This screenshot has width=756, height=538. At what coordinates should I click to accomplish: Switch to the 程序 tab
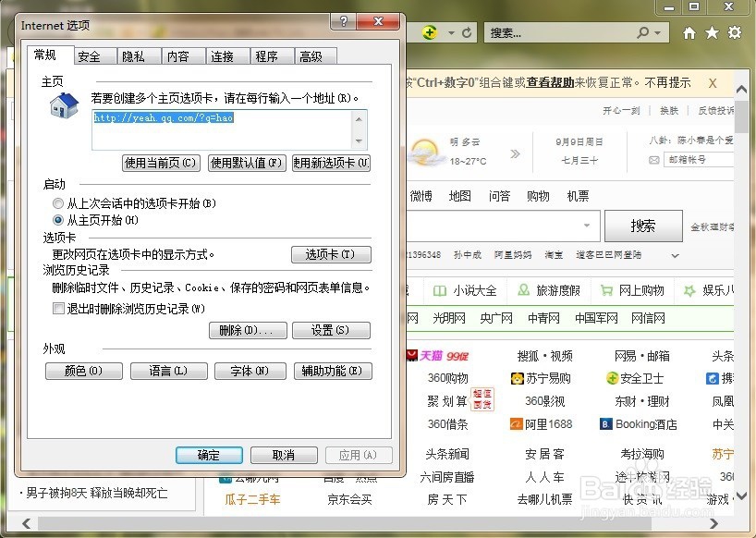[272, 56]
